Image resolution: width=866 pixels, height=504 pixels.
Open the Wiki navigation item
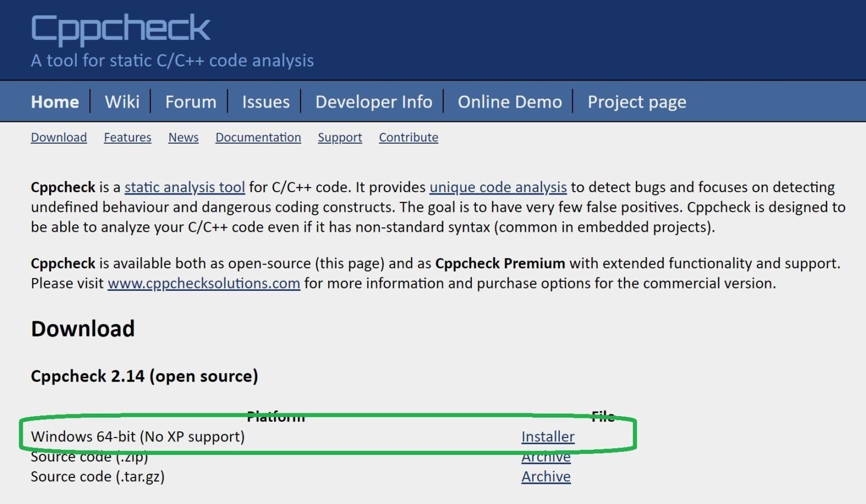tap(122, 101)
